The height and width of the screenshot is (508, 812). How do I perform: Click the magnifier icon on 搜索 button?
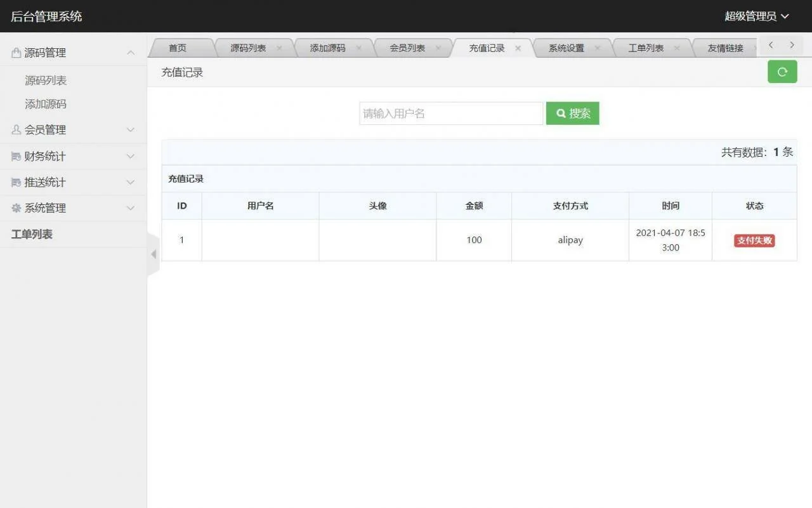pos(561,113)
